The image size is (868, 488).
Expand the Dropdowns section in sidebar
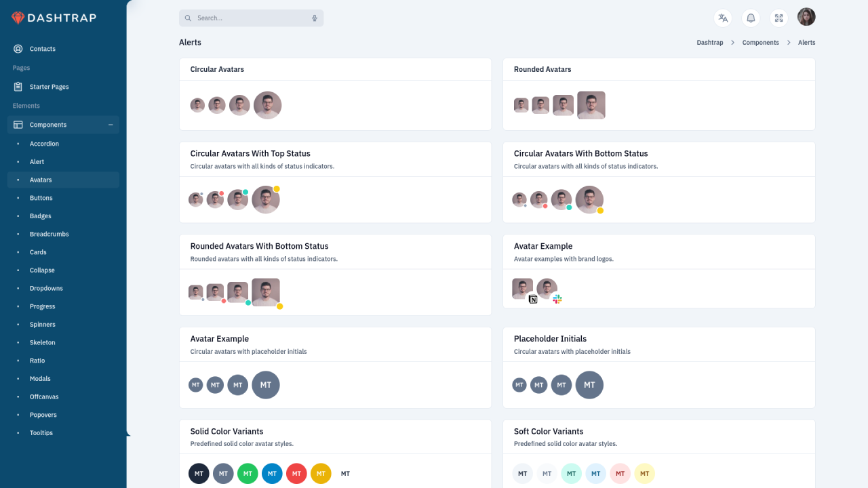point(46,288)
